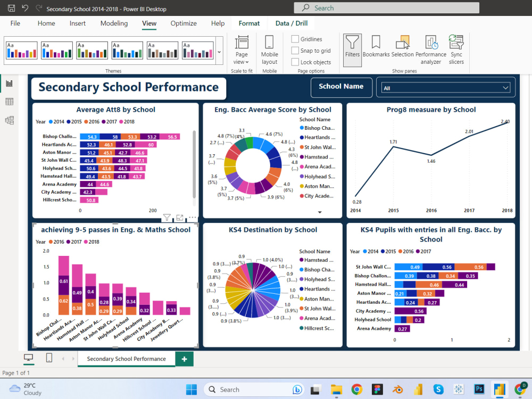Apply the fifth theme thumbnail
Image resolution: width=532 pixels, height=399 pixels.
pyautogui.click(x=162, y=50)
